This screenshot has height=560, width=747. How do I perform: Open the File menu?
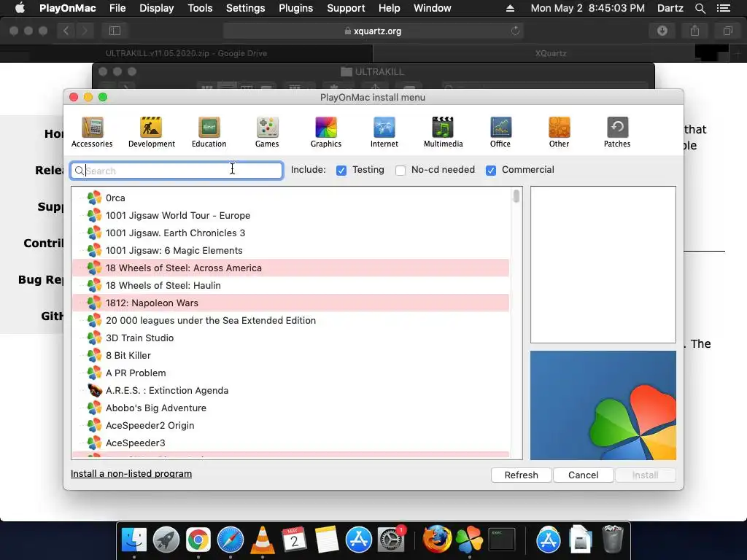click(x=117, y=8)
